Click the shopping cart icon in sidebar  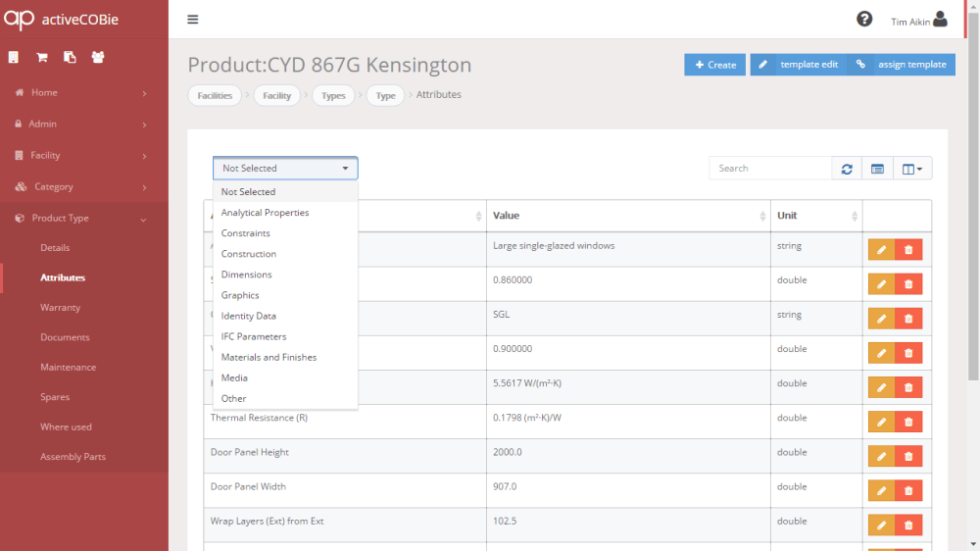point(42,57)
